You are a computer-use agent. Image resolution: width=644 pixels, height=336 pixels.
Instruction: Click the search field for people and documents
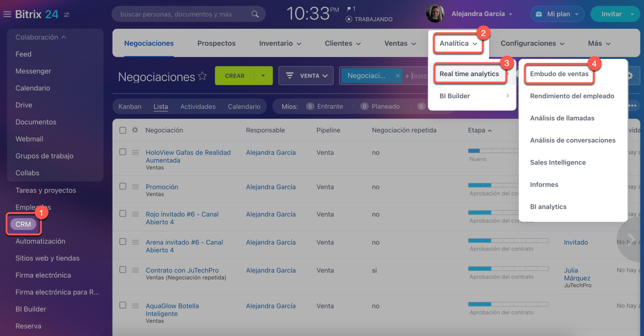click(x=181, y=14)
